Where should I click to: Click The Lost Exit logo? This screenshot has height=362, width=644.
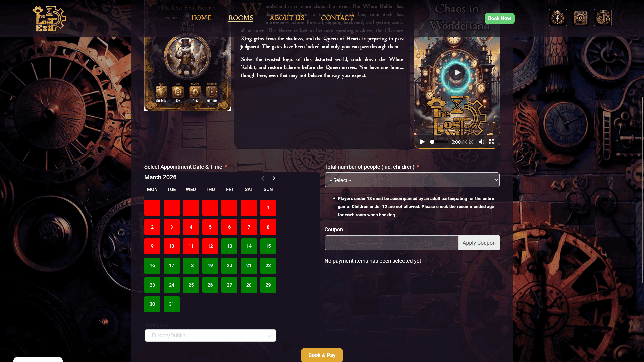pyautogui.click(x=49, y=19)
